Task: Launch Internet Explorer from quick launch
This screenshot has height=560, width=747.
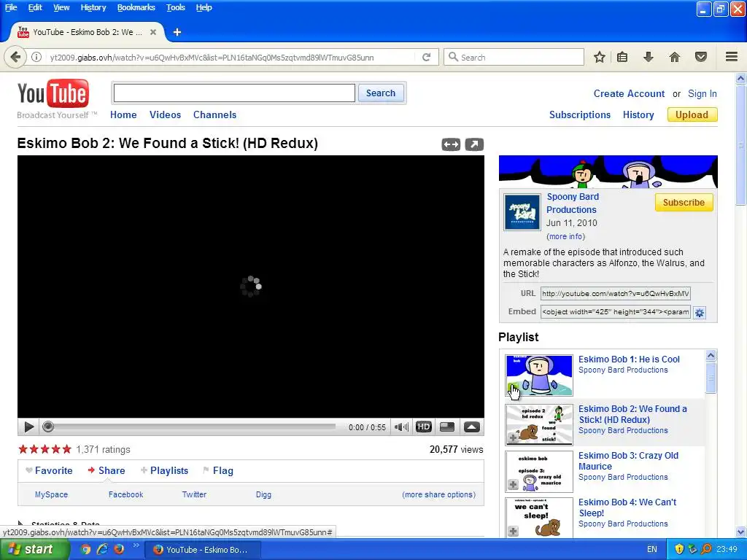Action: click(x=102, y=549)
